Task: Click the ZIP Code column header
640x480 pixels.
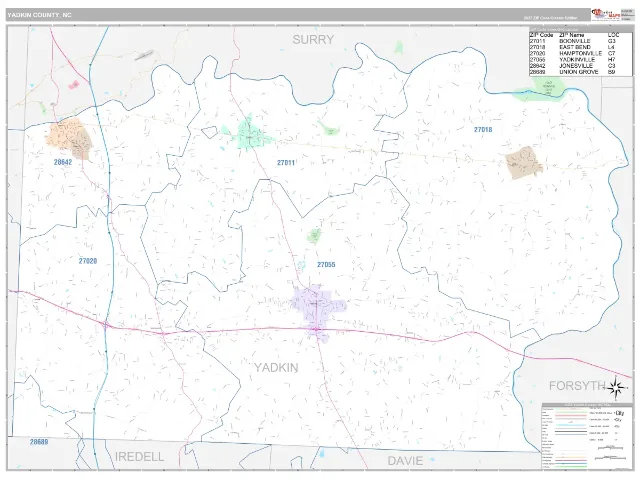Action: pos(541,35)
